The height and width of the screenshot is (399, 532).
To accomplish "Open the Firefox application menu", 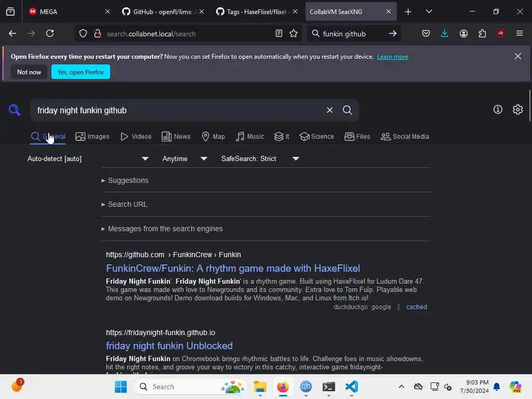I will (x=519, y=33).
